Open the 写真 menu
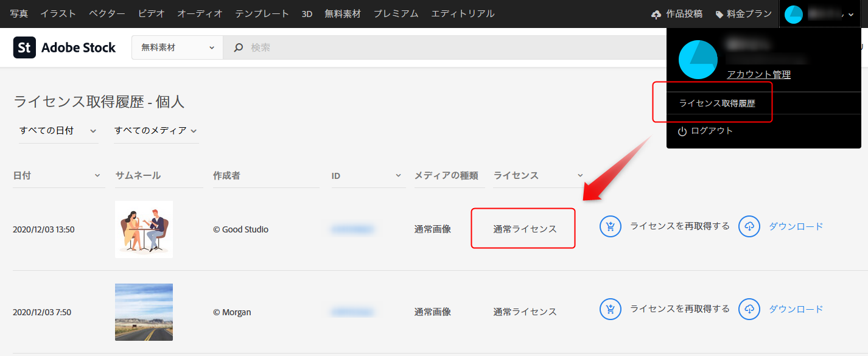The image size is (868, 356). tap(19, 13)
